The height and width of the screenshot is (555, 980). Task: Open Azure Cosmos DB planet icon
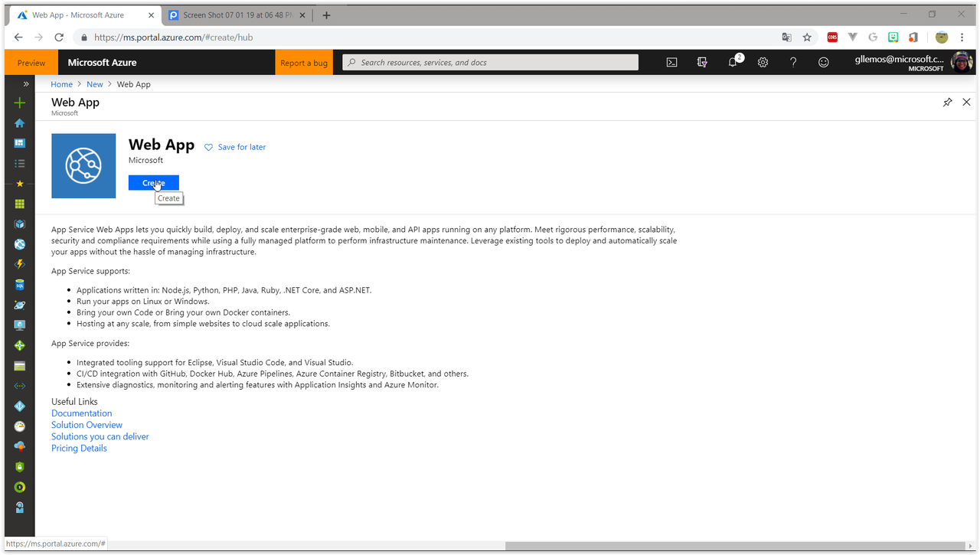(20, 305)
